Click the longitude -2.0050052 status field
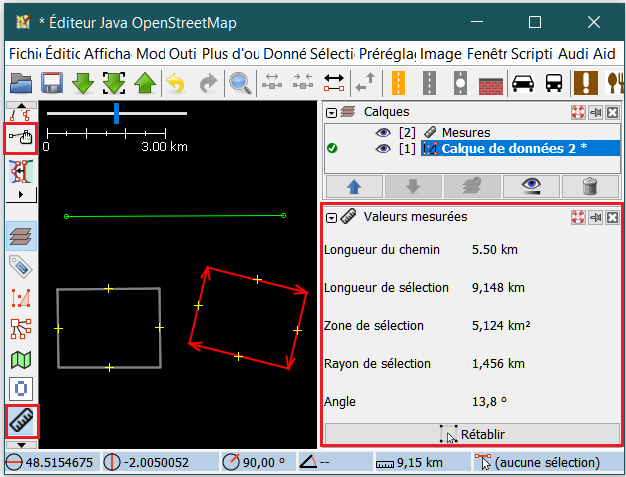This screenshot has height=477, width=626. point(160,462)
